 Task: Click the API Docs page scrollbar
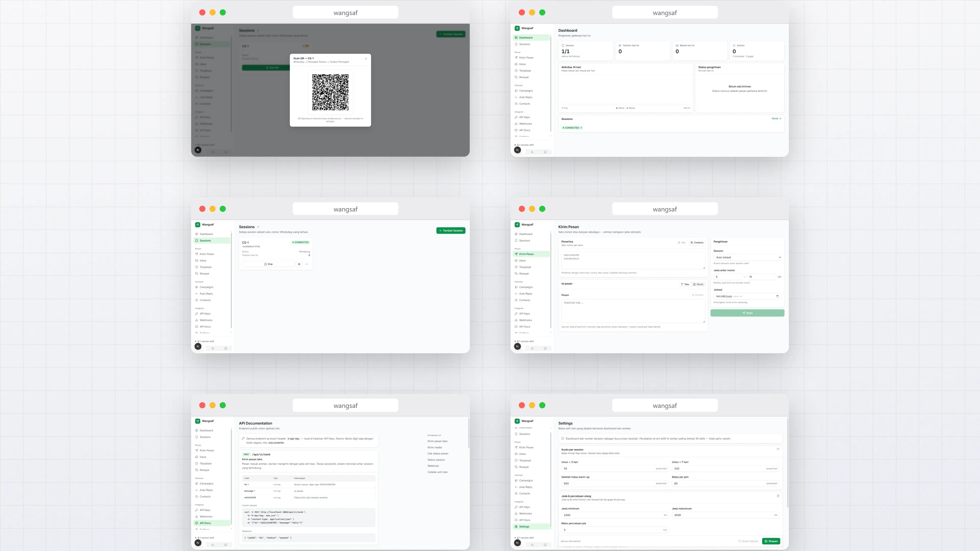tap(469, 433)
